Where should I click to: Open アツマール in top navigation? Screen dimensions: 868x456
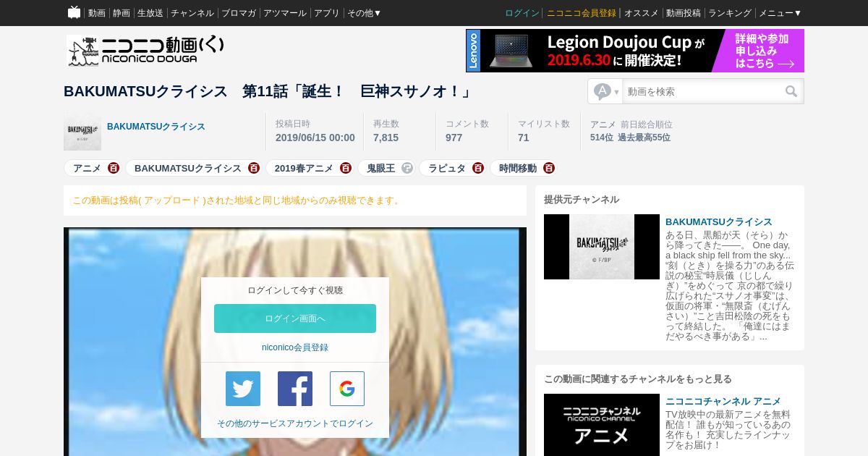tap(285, 13)
